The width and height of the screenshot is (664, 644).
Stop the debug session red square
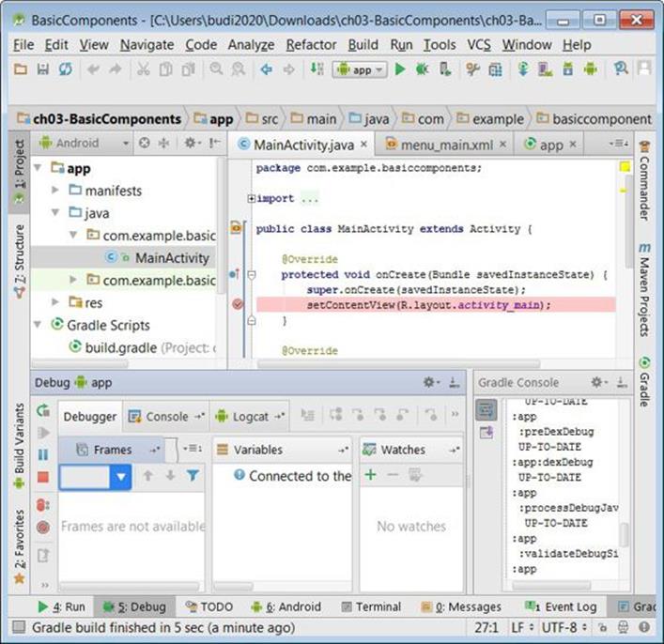[43, 477]
